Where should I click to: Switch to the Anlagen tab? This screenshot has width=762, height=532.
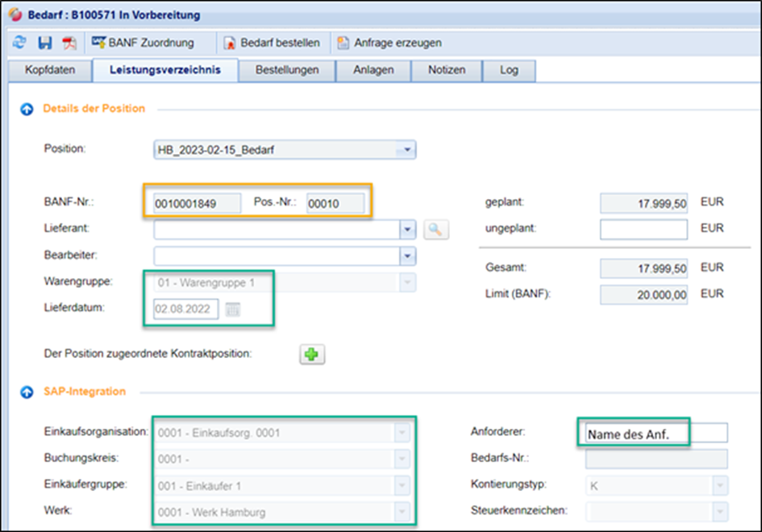pos(373,70)
